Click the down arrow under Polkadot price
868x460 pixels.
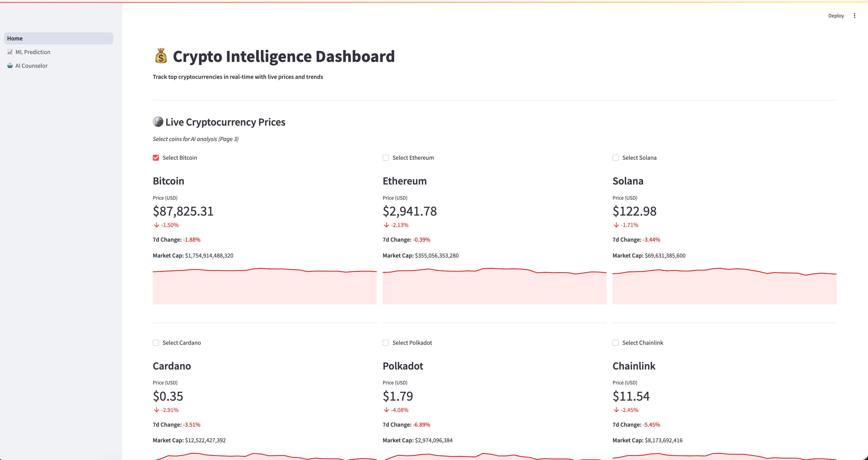386,410
